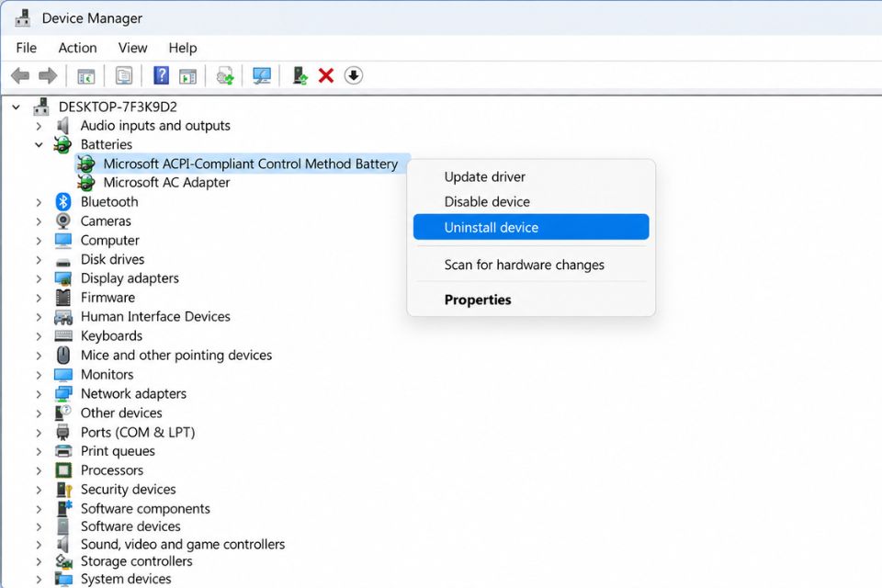This screenshot has height=588, width=882.
Task: Click the Cameras webcam icon
Action: [63, 220]
